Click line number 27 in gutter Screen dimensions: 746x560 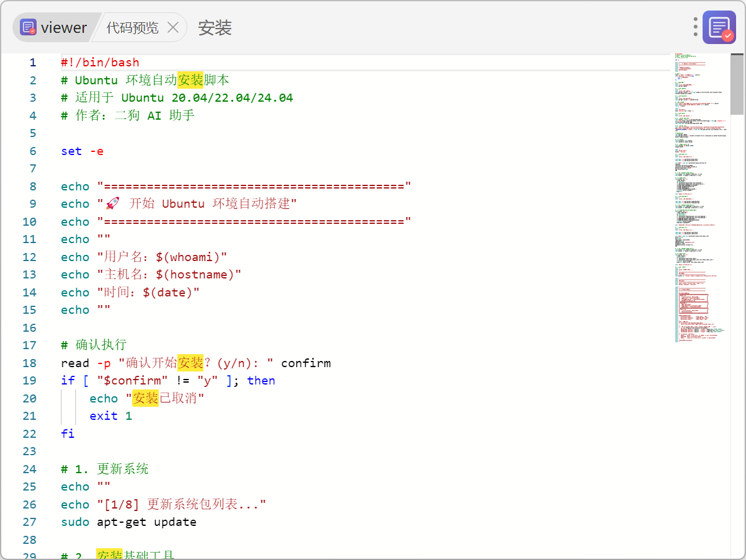pos(29,522)
